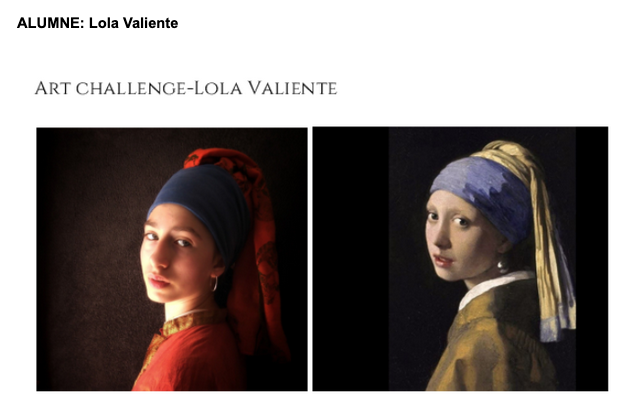
Task: Click the left photo with red headscarf
Action: [172, 259]
